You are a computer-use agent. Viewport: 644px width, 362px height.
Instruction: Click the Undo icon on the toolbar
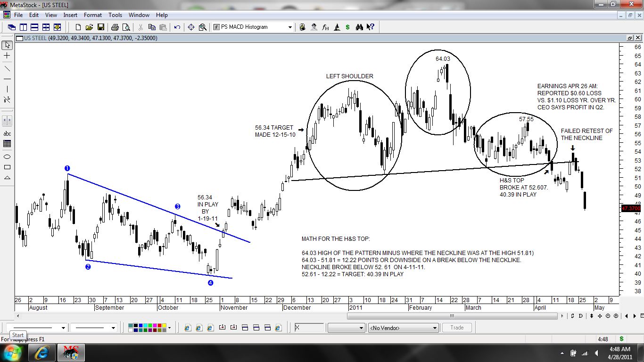pyautogui.click(x=177, y=27)
